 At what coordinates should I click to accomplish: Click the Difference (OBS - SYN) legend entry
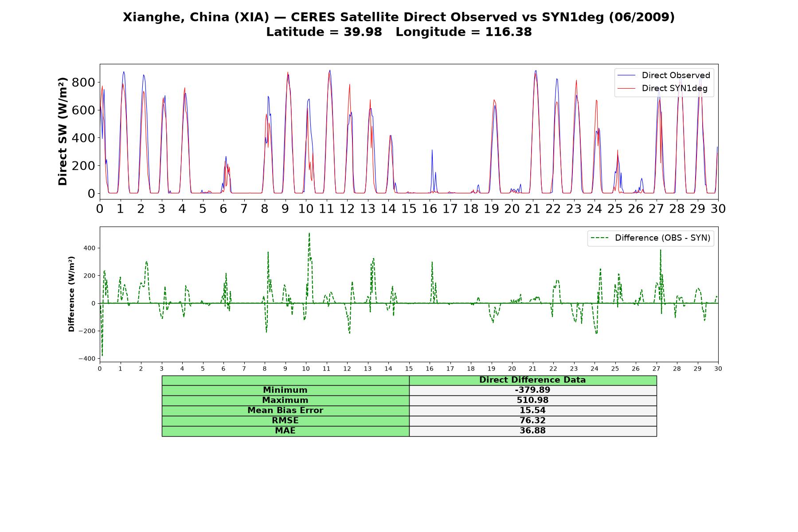650,238
